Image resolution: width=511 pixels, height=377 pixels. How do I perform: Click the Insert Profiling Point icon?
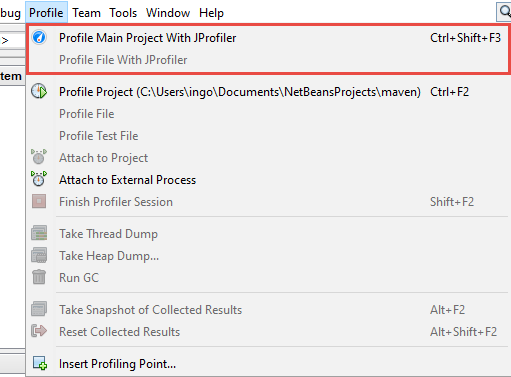pos(40,363)
